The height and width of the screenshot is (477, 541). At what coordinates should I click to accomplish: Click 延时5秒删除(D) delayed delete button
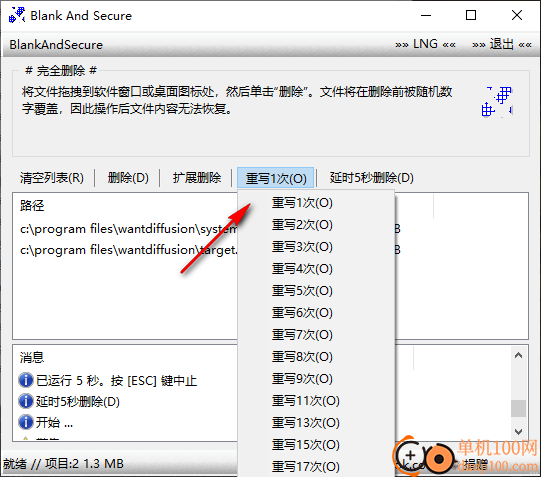pos(371,178)
